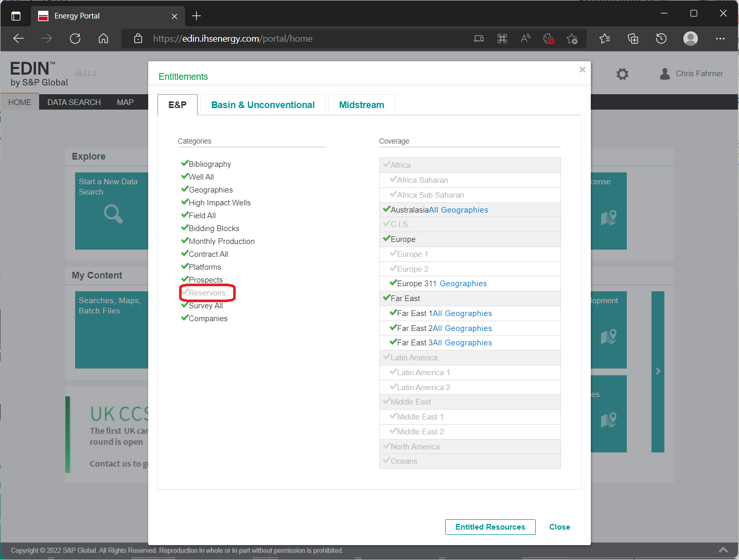Click the magnifier on New Data Search tile
This screenshot has height=560, width=739.
coord(113,213)
